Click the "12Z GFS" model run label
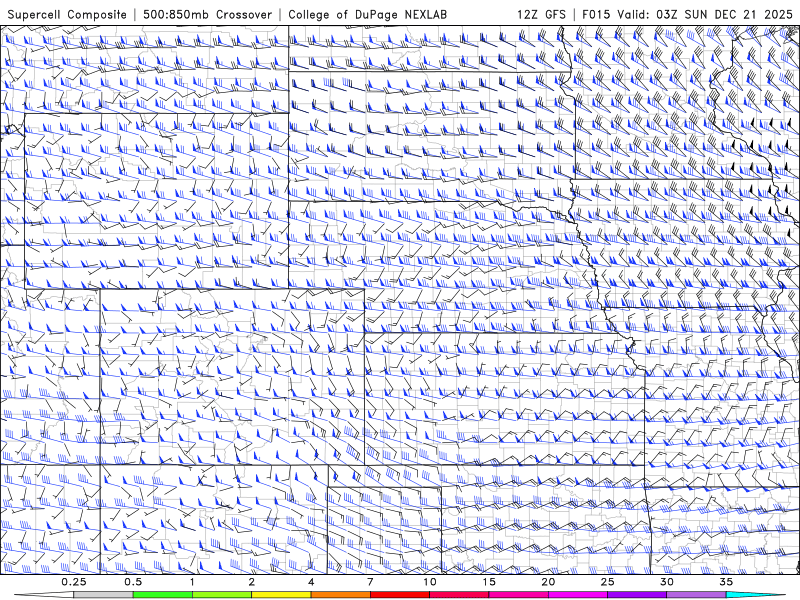Image resolution: width=800 pixels, height=600 pixels. point(541,14)
